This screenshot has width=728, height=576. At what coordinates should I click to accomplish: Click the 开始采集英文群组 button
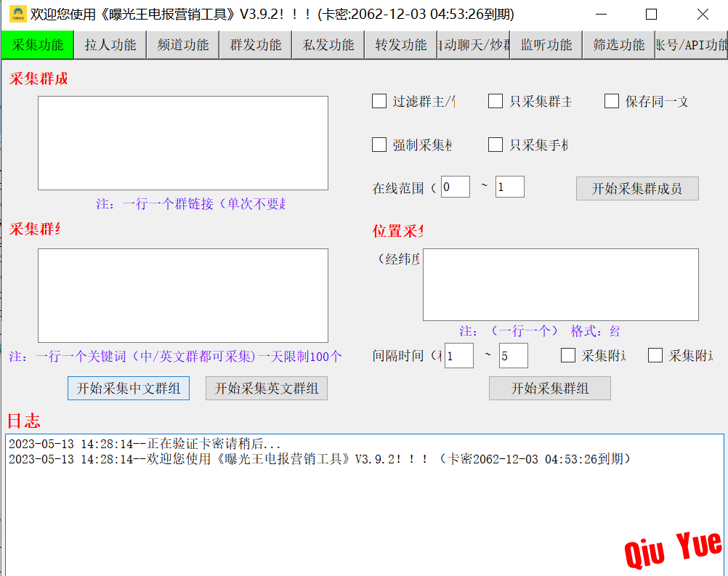[x=267, y=389]
